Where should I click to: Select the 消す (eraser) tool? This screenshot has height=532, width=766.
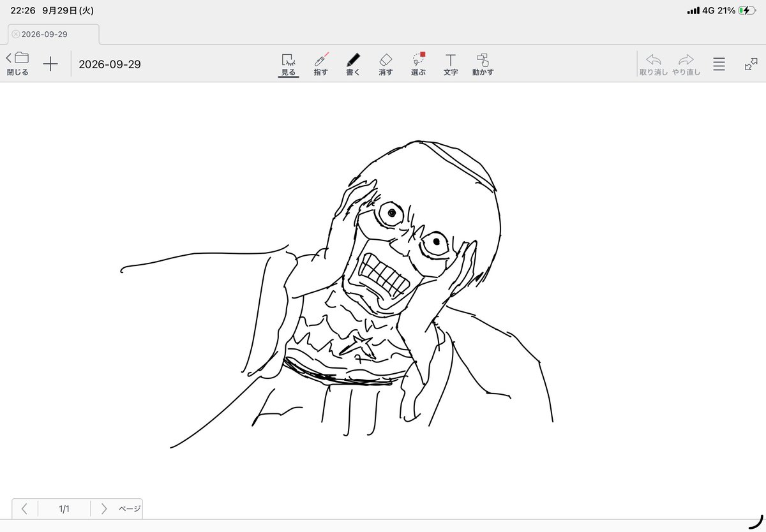point(386,64)
